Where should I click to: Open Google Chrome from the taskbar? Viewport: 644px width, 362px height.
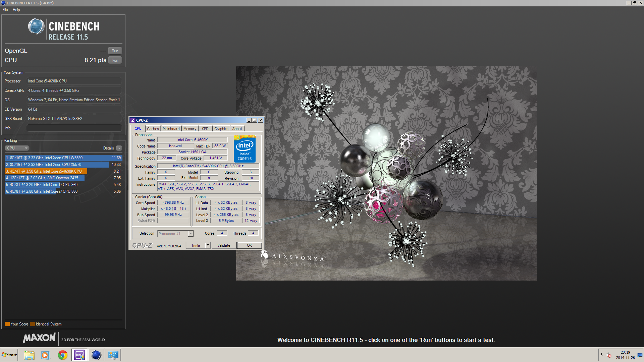62,355
